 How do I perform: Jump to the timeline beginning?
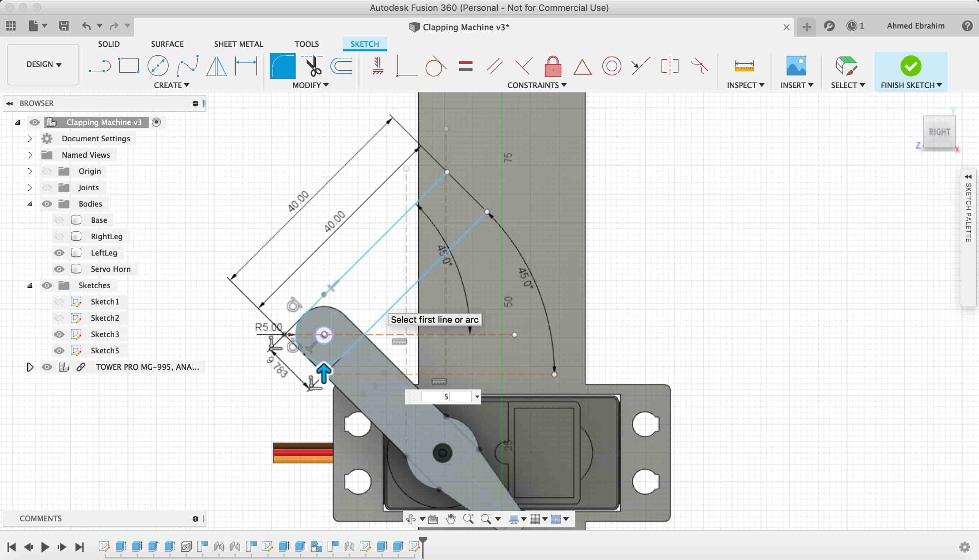[11, 546]
